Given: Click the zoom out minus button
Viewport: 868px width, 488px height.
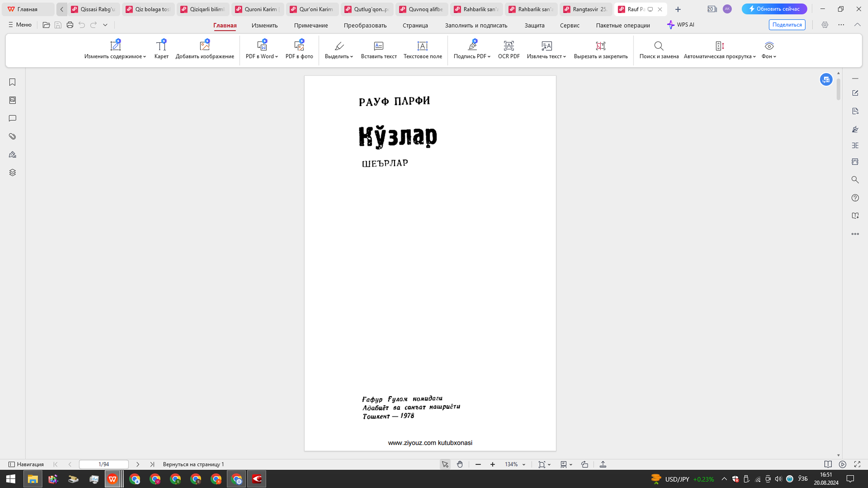Looking at the screenshot, I should tap(478, 465).
